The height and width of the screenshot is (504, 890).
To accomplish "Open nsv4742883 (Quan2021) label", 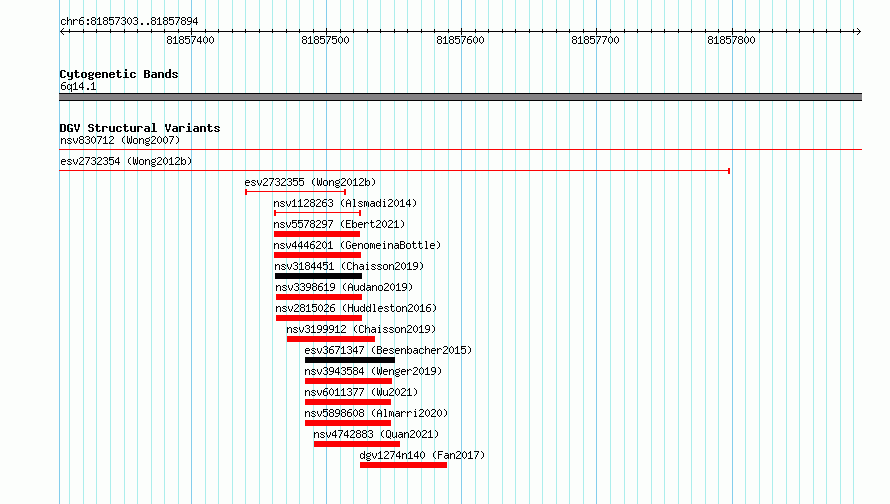I will pyautogui.click(x=376, y=434).
